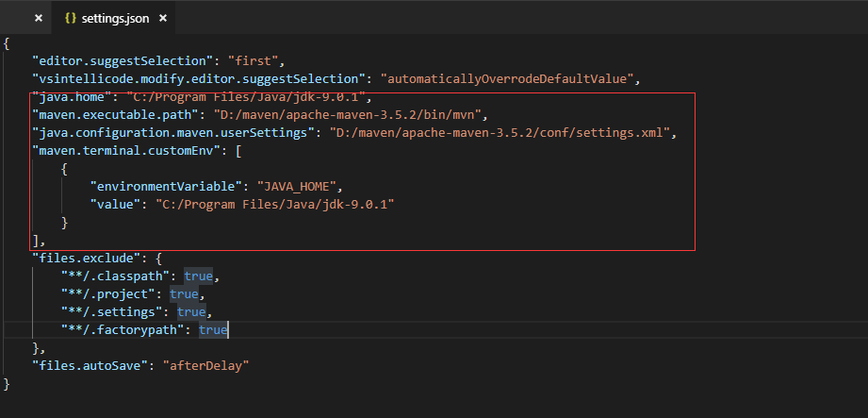Click the "afterDelay" value string
868x418 pixels.
206,365
